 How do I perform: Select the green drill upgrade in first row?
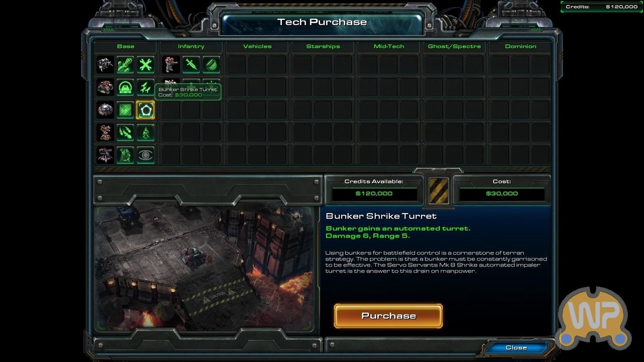point(125,64)
